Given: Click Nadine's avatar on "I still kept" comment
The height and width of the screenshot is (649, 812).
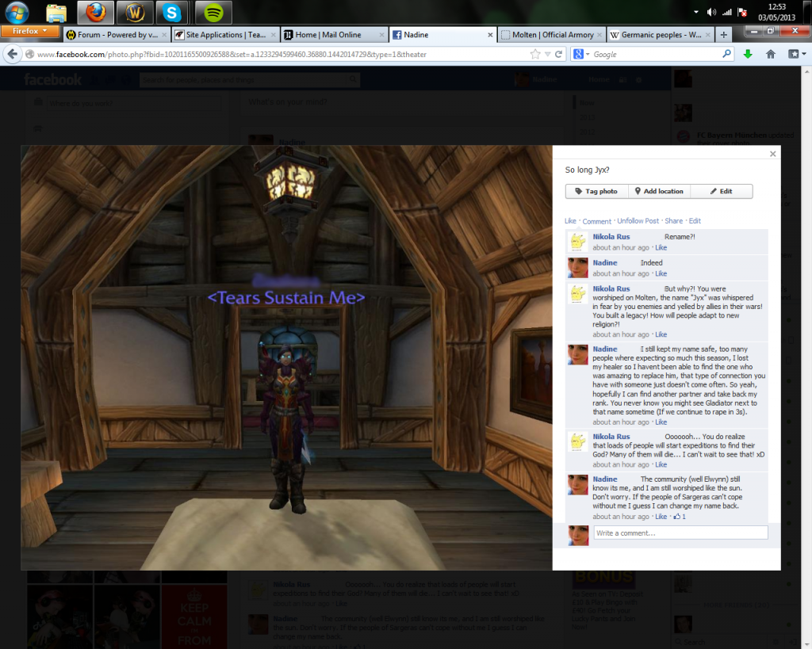Looking at the screenshot, I should pos(578,354).
